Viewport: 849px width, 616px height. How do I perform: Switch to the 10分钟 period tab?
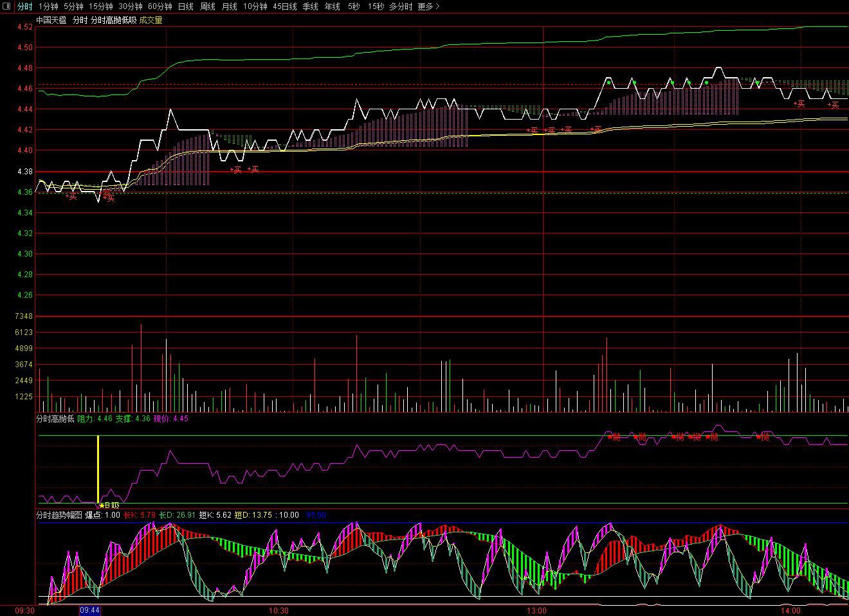pyautogui.click(x=255, y=6)
